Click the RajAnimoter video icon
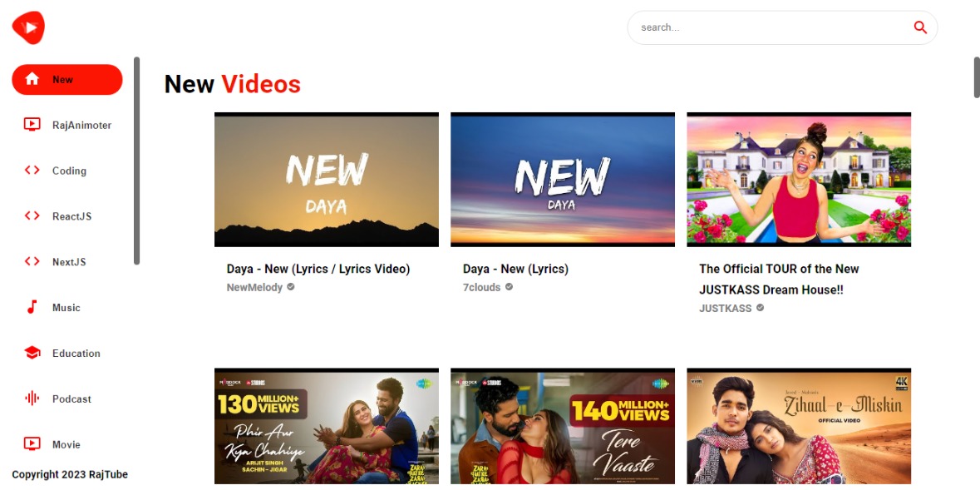Screen dimensions: 980x490 point(32,125)
